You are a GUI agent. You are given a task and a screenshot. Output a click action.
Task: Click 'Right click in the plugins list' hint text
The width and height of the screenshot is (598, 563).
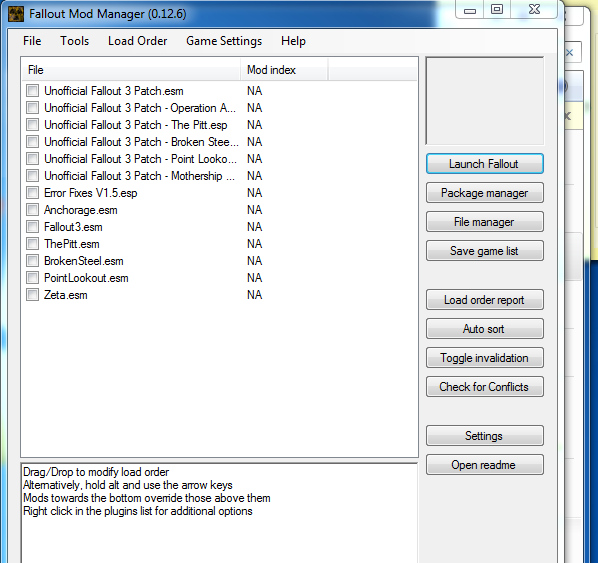138,511
